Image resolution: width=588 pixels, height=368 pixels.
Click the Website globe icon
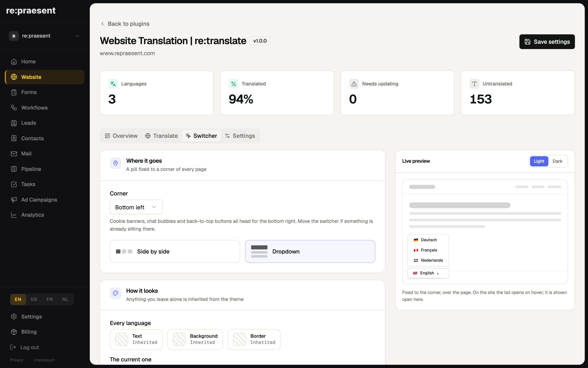14,77
